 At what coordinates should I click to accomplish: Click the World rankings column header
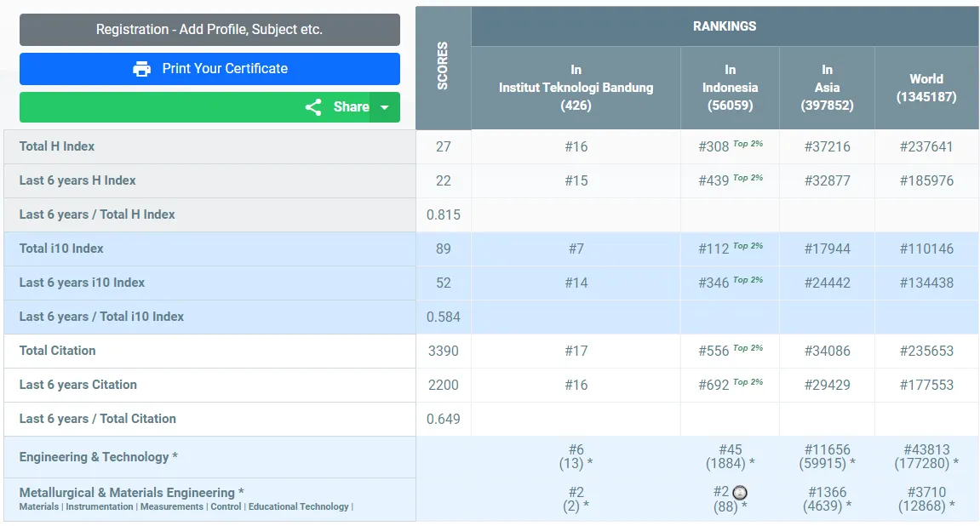pyautogui.click(x=926, y=88)
